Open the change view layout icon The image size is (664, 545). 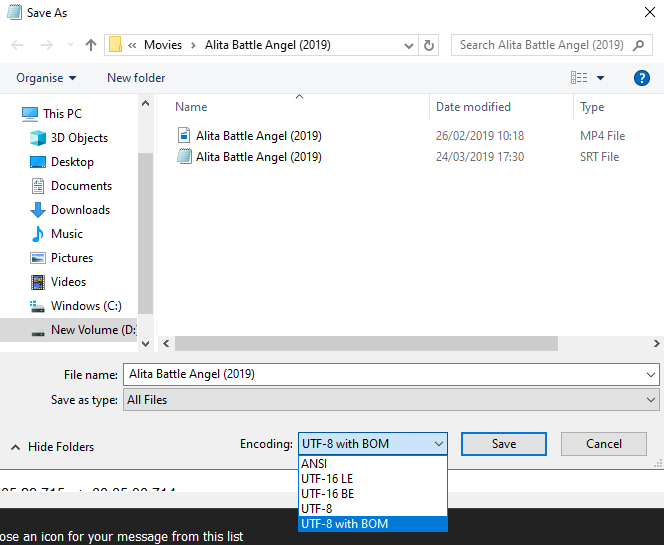[579, 78]
